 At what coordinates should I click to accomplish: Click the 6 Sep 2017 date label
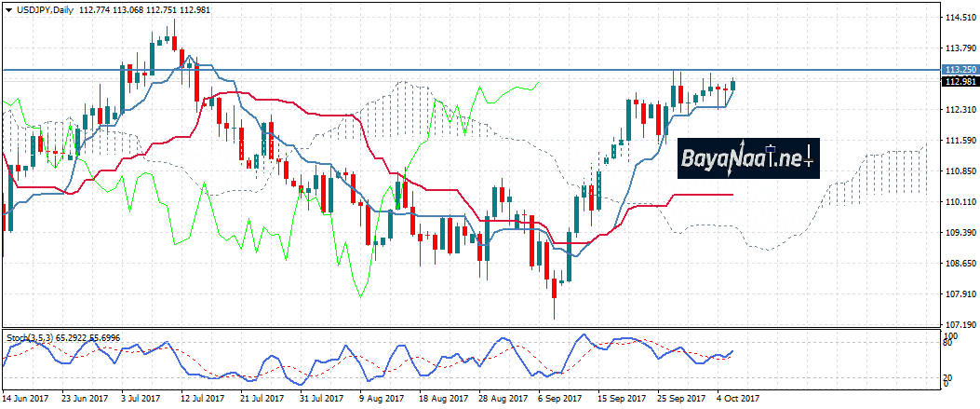pyautogui.click(x=561, y=398)
